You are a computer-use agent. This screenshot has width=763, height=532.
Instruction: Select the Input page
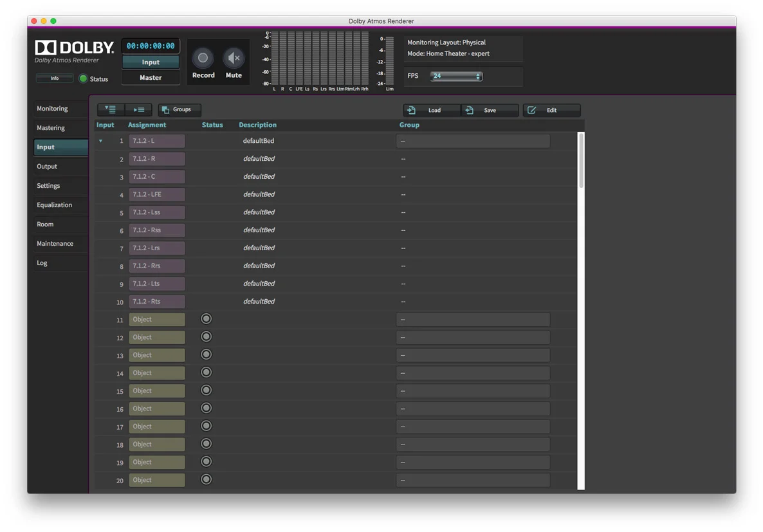pyautogui.click(x=60, y=147)
